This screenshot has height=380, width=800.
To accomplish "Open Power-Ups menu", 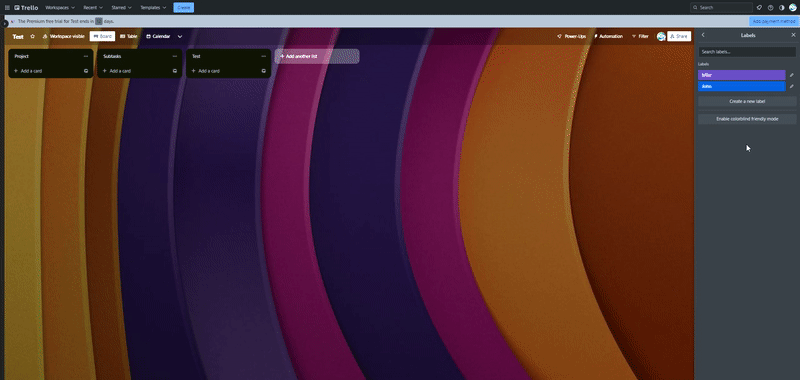I will [571, 36].
